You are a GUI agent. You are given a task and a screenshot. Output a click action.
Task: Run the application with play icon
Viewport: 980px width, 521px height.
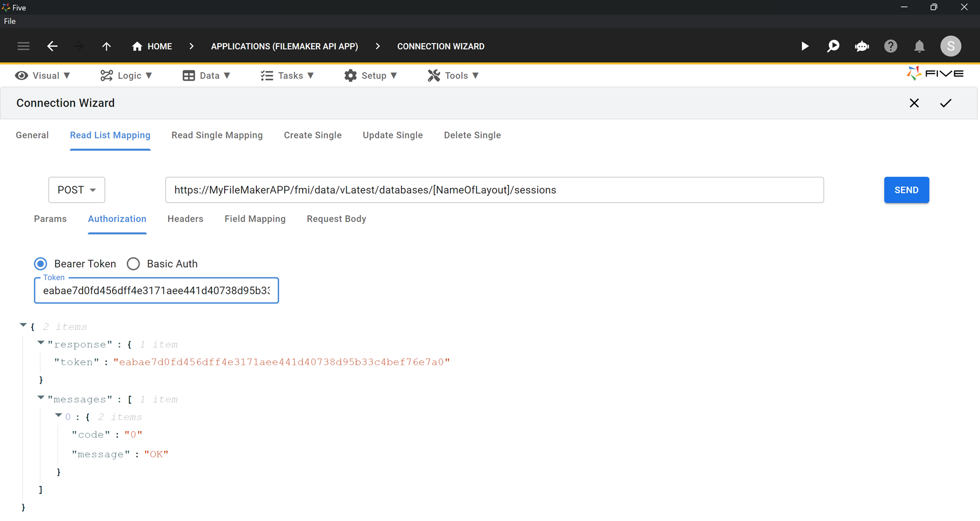click(805, 46)
